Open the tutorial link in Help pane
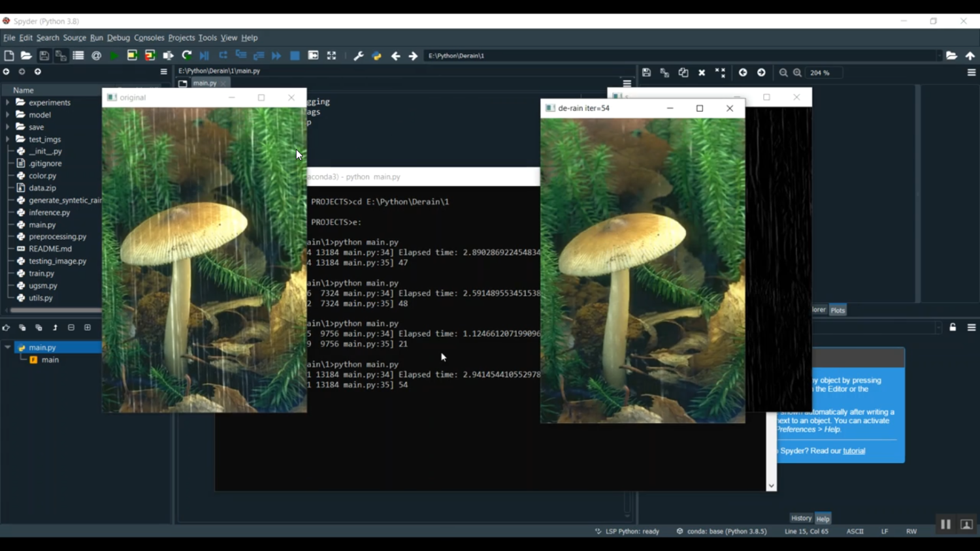 (853, 451)
